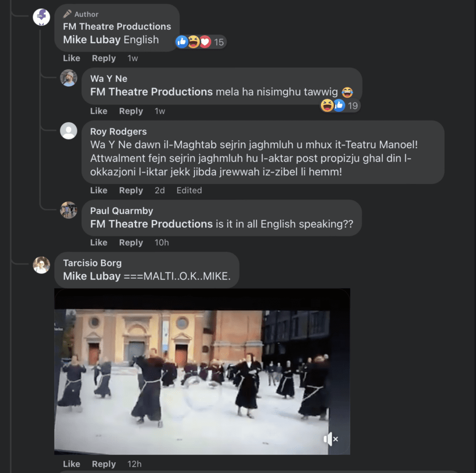The image size is (476, 473).
Task: Open Roy Rodgers' name link
Action: [118, 131]
